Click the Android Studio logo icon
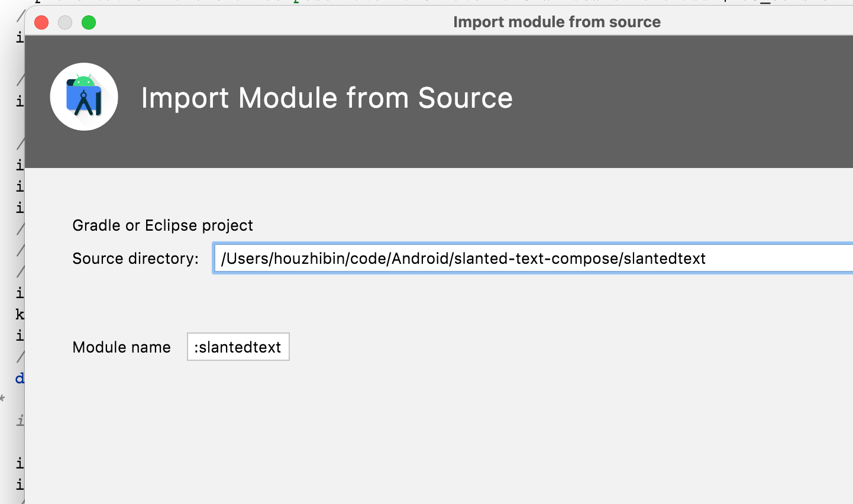 84,97
